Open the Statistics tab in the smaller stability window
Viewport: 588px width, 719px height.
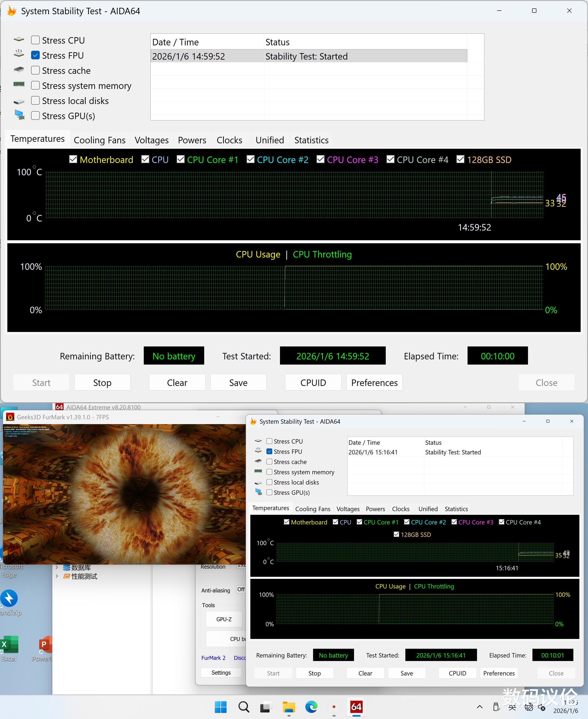456,509
